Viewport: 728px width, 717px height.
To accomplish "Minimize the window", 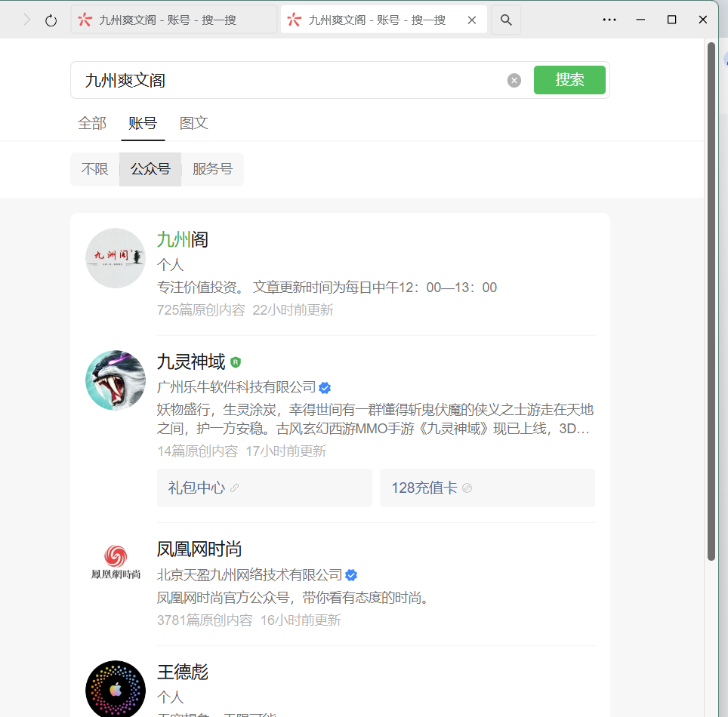I will [640, 20].
